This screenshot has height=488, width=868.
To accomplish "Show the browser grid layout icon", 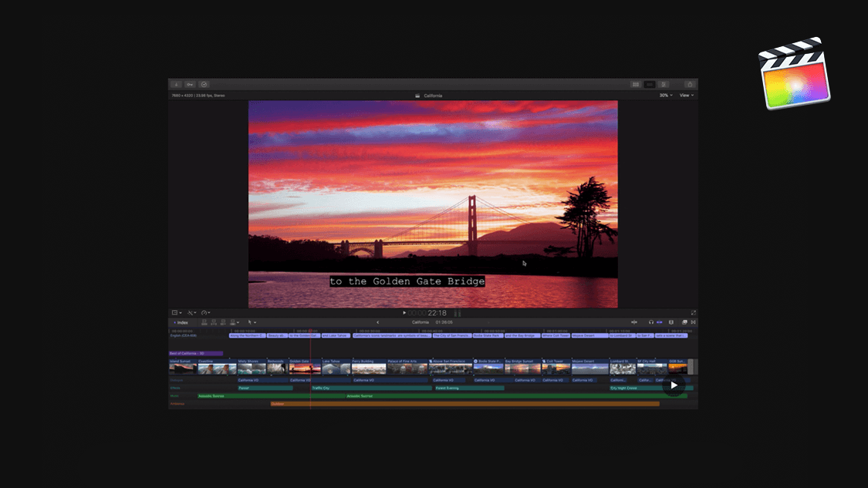I will click(636, 85).
